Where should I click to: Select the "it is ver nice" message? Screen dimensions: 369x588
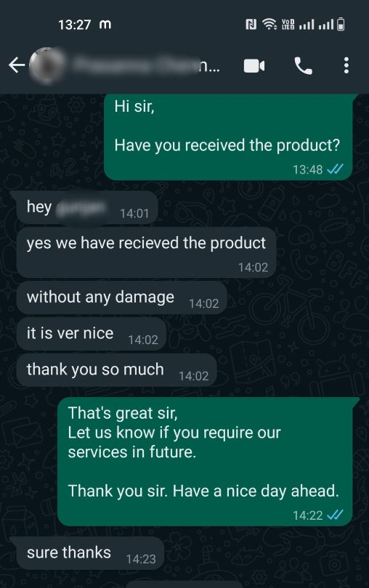[x=92, y=334]
